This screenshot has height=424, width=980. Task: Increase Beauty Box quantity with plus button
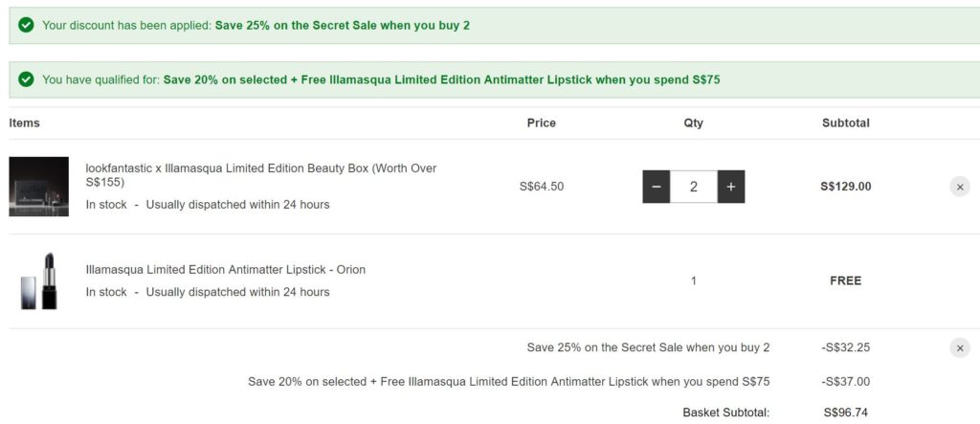[730, 187]
